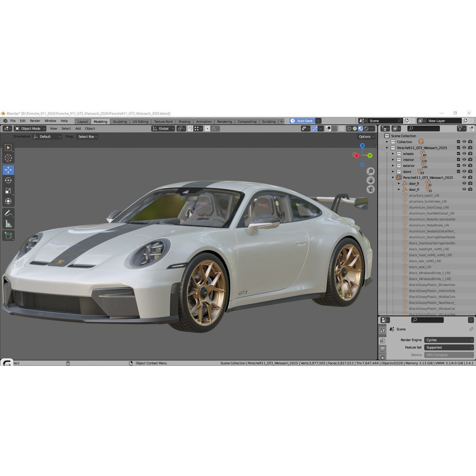Click the pan hand viewport icon
Screen dimensions: 476x476
370,180
